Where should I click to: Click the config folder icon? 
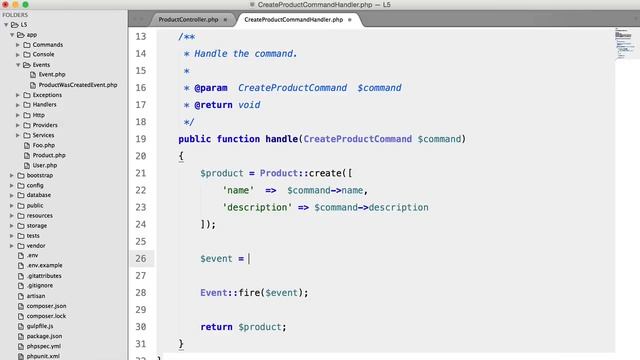(x=21, y=186)
